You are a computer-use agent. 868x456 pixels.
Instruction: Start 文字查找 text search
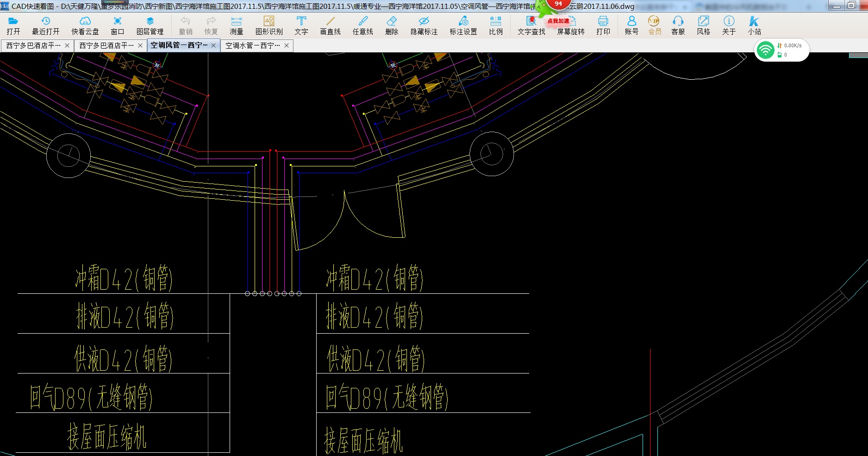coord(531,25)
